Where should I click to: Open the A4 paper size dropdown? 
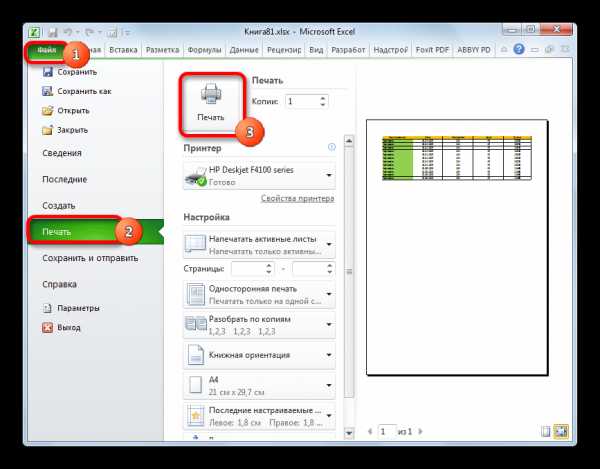point(259,386)
